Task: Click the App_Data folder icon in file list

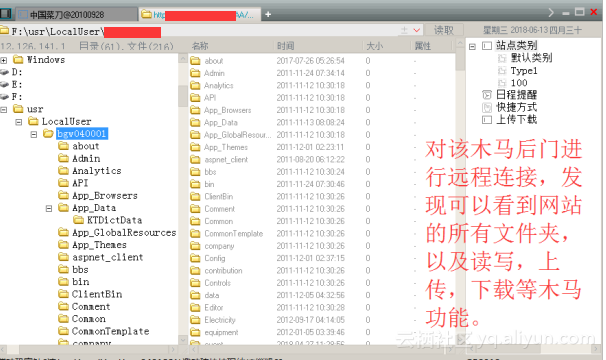Action: click(x=195, y=123)
